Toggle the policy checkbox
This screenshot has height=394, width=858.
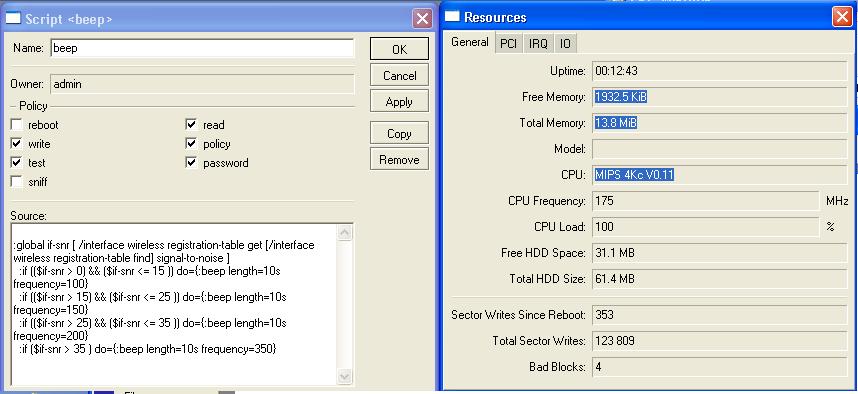click(191, 144)
